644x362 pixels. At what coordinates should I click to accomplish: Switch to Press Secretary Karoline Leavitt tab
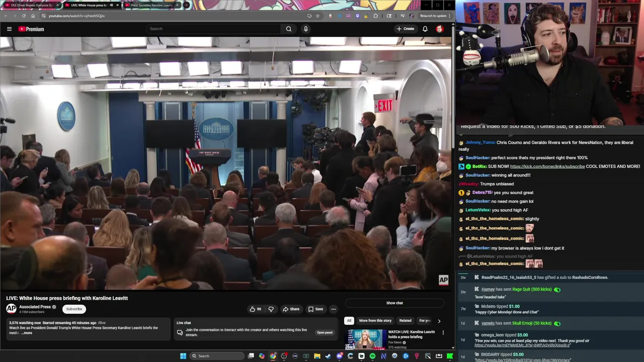(152, 5)
